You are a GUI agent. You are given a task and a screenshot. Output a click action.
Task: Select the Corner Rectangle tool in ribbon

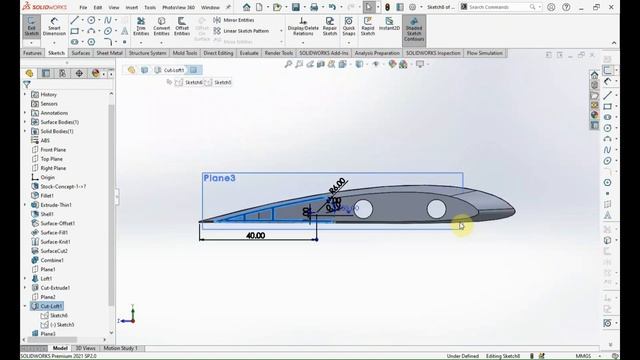click(74, 31)
